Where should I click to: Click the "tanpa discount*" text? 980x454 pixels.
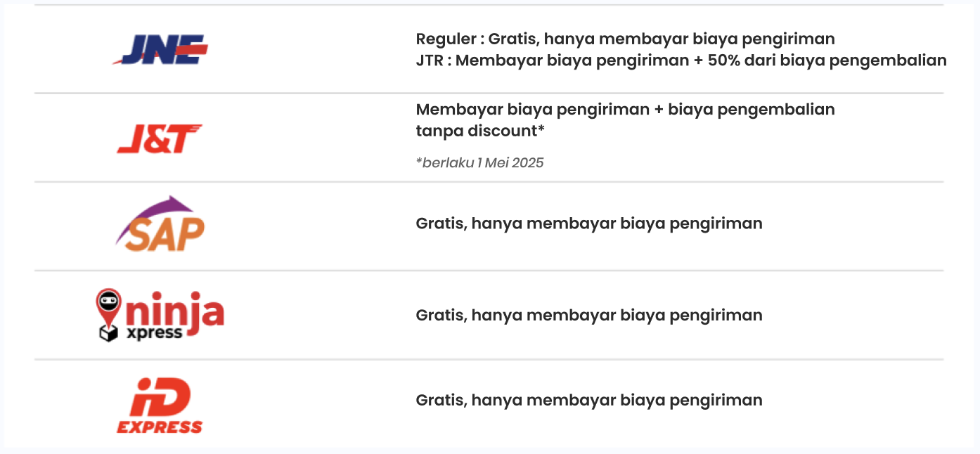coord(480,131)
